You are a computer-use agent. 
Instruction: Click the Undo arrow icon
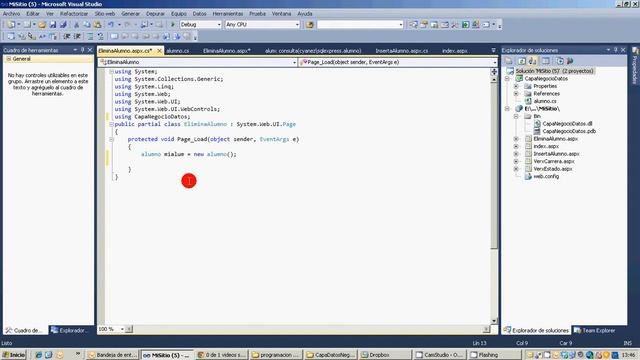tap(111, 24)
